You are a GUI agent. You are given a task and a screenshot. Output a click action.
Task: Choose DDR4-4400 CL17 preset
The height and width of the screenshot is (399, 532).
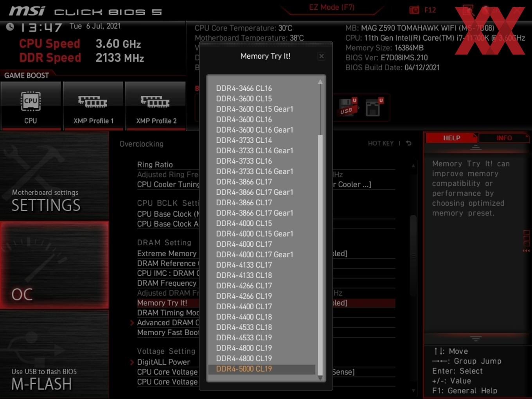(x=244, y=306)
